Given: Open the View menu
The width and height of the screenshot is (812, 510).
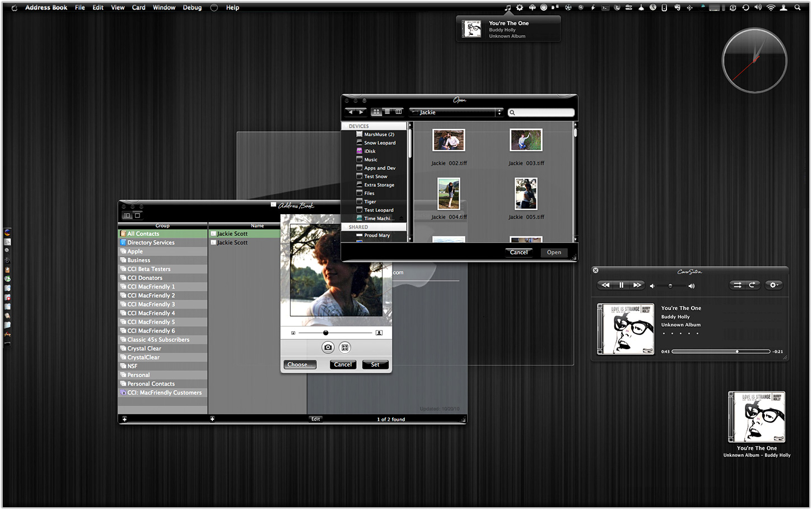Looking at the screenshot, I should pos(118,7).
